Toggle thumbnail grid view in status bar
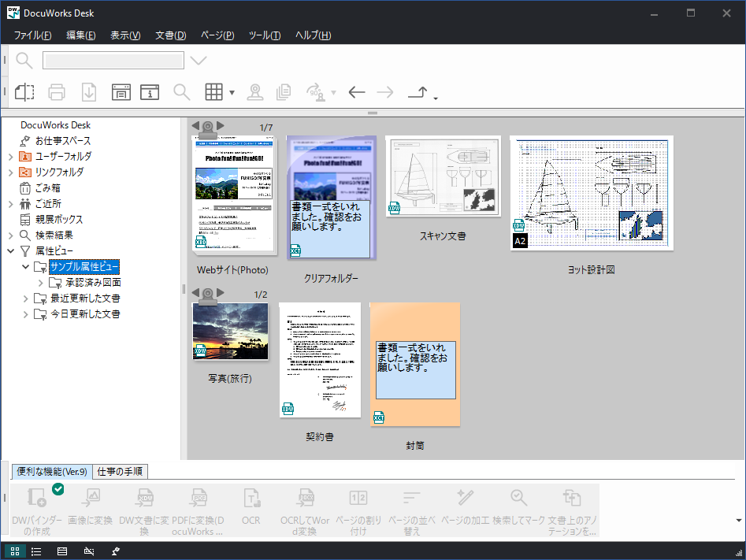This screenshot has width=746, height=560. pyautogui.click(x=14, y=551)
